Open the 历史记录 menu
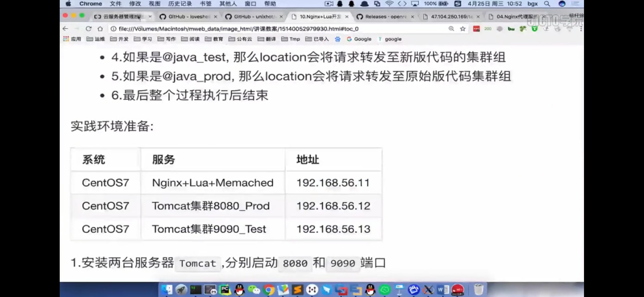The height and width of the screenshot is (297, 644). click(180, 4)
